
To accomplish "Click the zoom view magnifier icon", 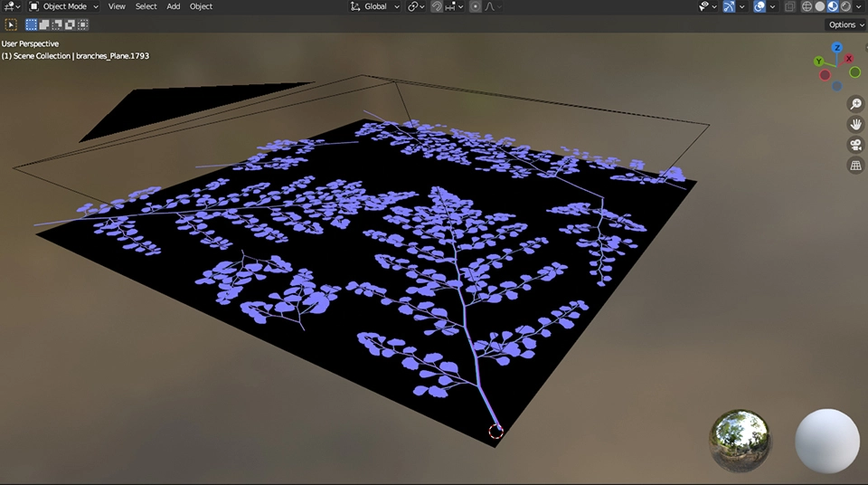I will point(855,104).
